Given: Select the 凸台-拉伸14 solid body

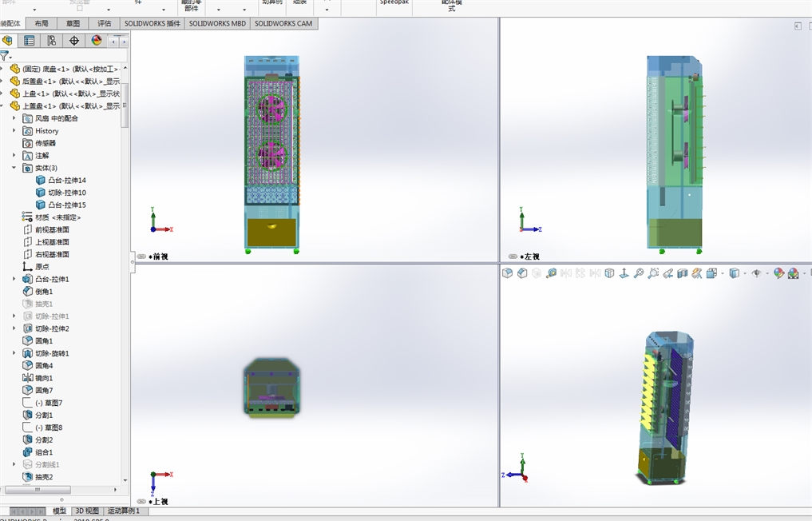Looking at the screenshot, I should coord(61,180).
